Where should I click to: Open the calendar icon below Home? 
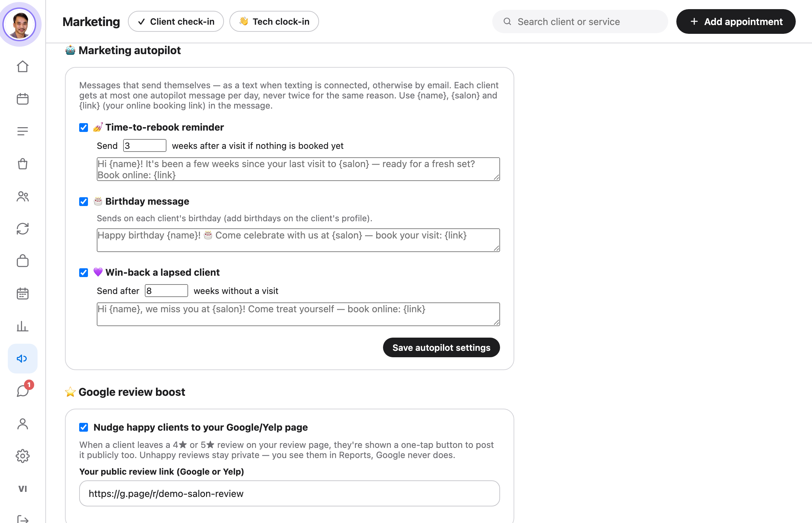coord(23,99)
